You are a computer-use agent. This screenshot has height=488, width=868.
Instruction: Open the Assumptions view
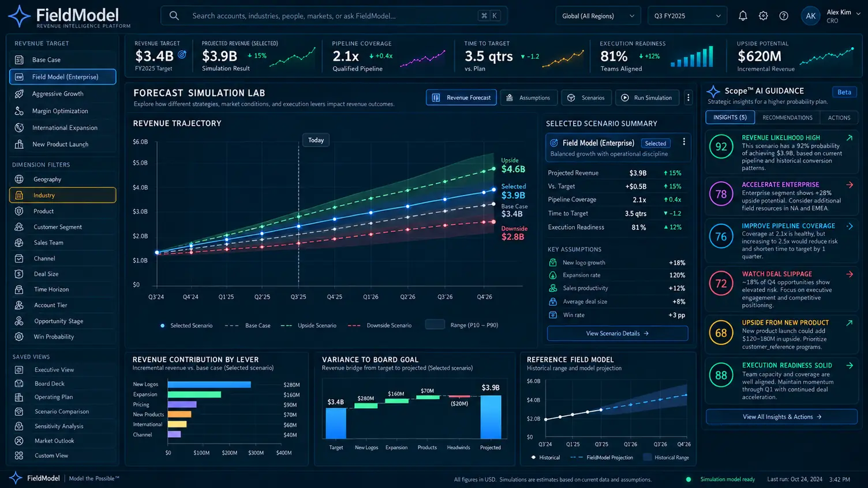[x=529, y=97]
